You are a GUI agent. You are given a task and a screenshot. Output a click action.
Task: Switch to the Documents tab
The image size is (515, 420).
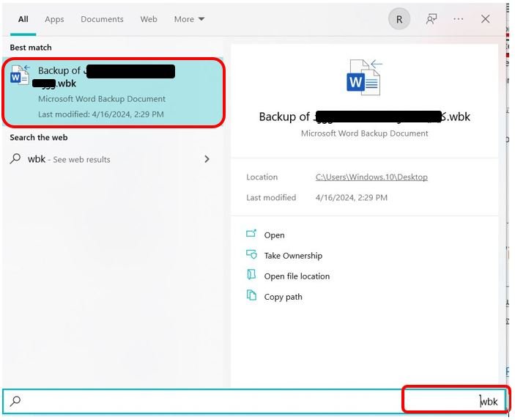point(102,19)
